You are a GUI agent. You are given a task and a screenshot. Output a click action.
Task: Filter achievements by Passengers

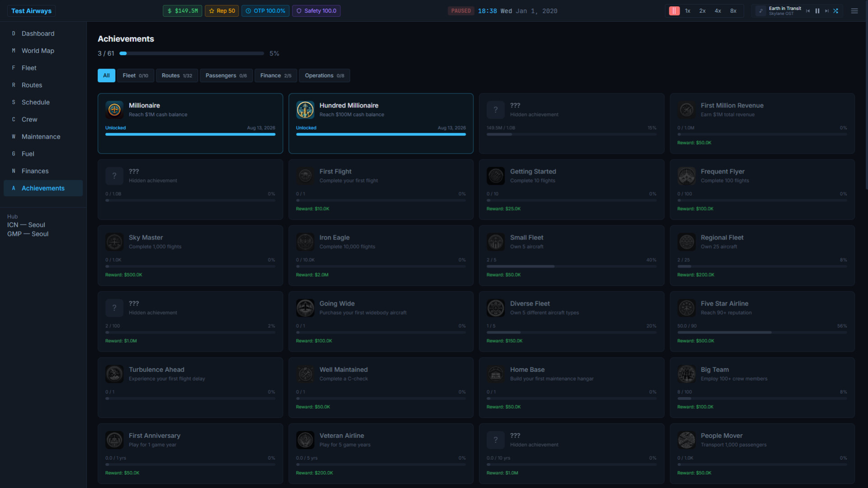(x=226, y=75)
